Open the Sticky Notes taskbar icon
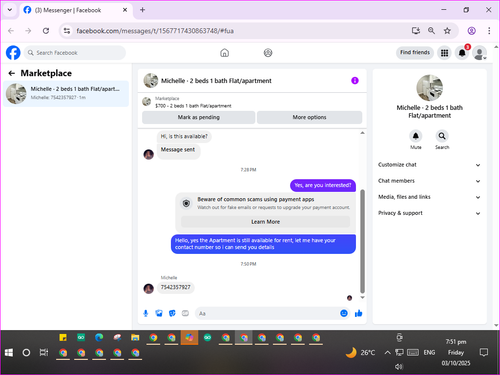 click(63, 338)
